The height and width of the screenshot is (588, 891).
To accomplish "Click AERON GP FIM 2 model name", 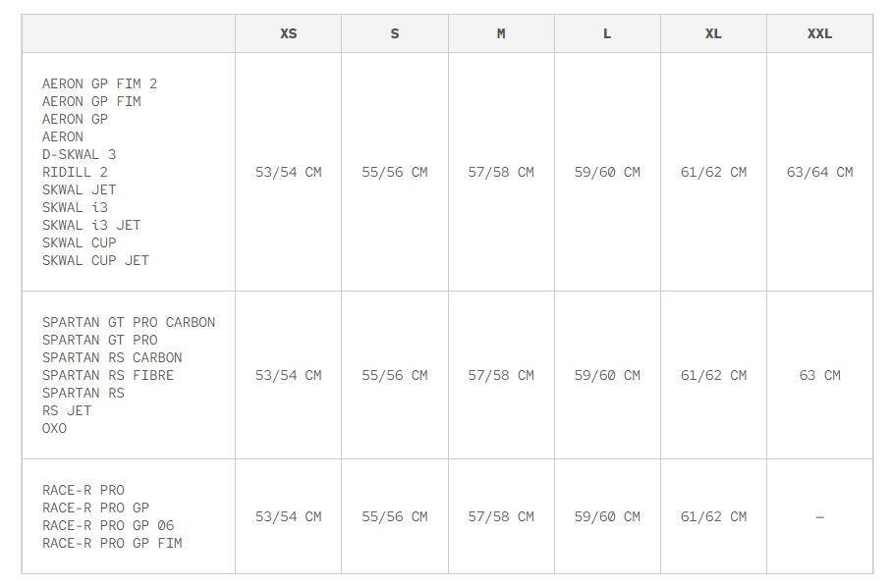I will click(99, 84).
